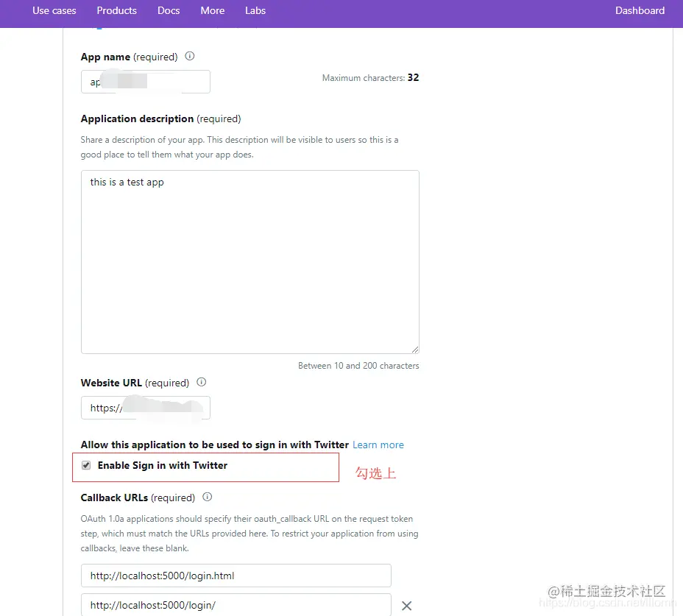Click the 'Maximum characters: 32' text
This screenshot has height=616, width=683.
pos(370,77)
